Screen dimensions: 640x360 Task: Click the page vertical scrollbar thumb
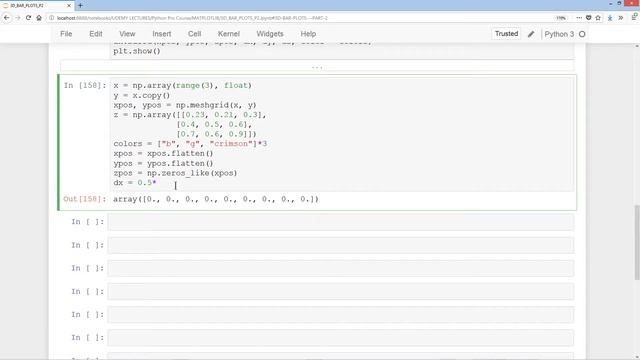(x=637, y=242)
